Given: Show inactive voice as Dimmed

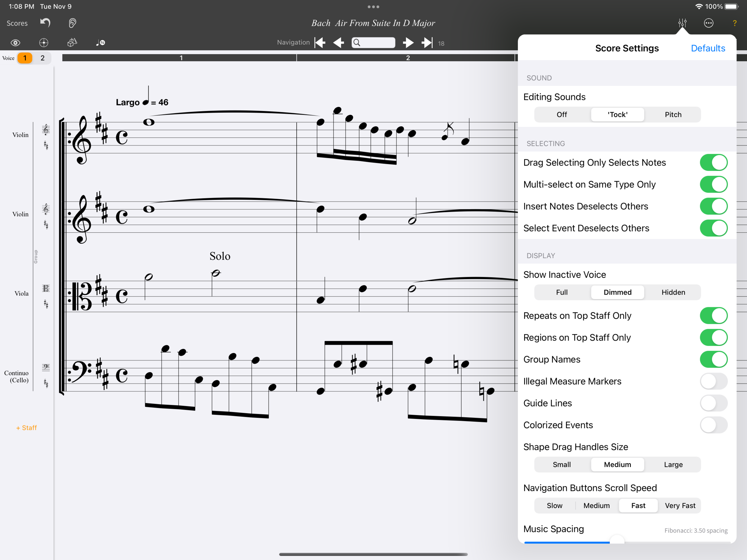Looking at the screenshot, I should tap(617, 292).
